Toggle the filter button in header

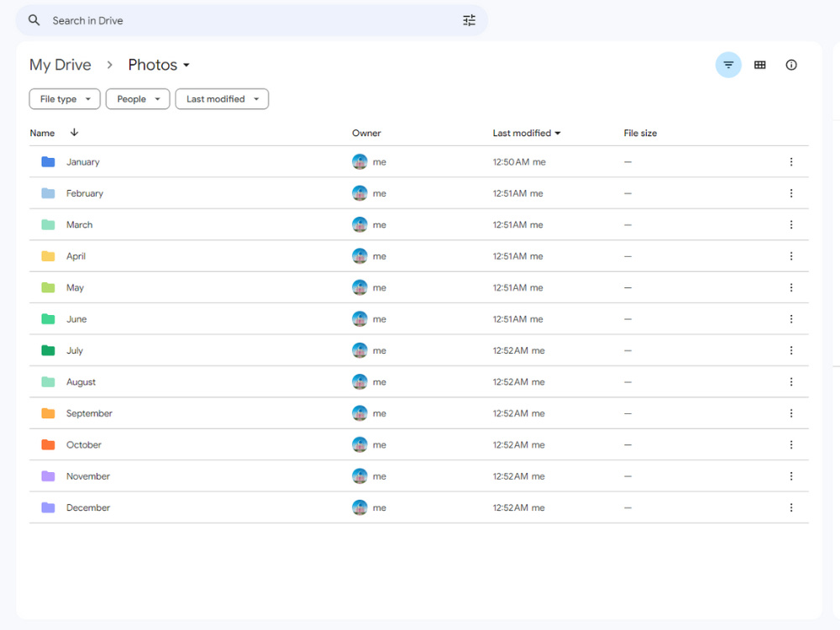[x=728, y=65]
